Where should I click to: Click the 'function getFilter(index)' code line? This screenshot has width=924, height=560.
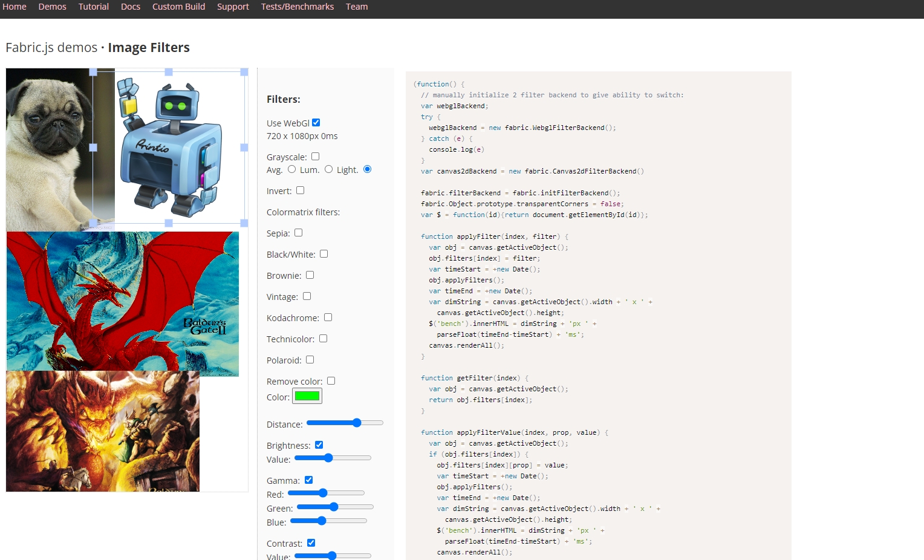click(475, 378)
